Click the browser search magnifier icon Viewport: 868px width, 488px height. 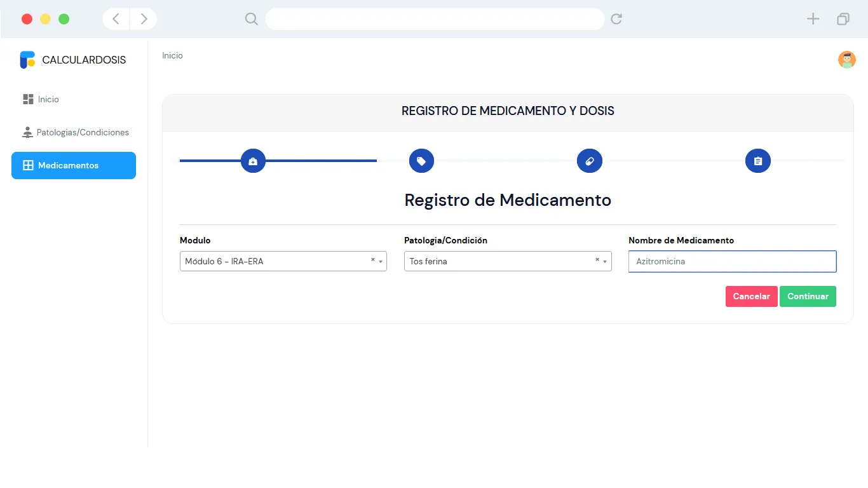[252, 19]
